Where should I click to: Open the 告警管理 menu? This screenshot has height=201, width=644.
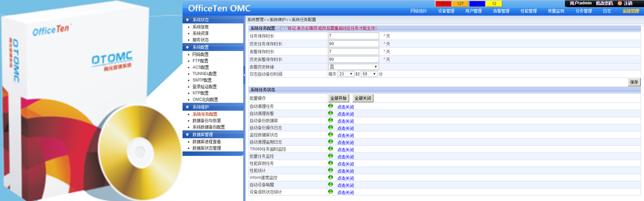(x=501, y=11)
